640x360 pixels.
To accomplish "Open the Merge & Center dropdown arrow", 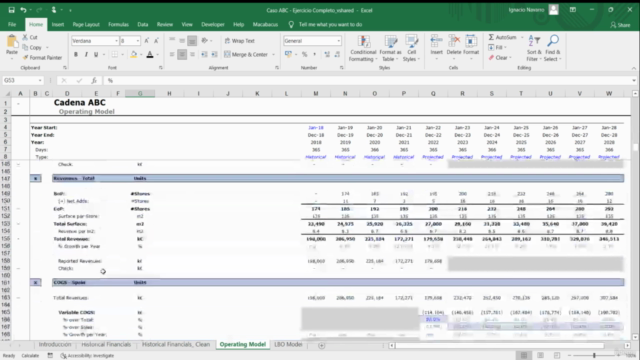I will [x=273, y=54].
